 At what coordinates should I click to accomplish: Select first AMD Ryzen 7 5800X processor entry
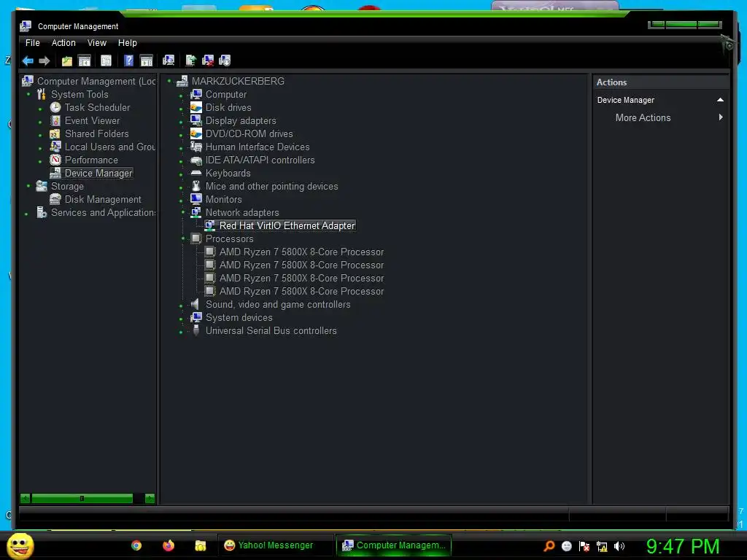[301, 252]
